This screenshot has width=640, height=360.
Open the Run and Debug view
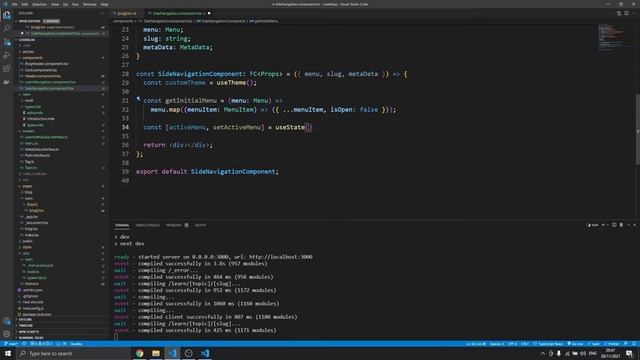click(7, 55)
